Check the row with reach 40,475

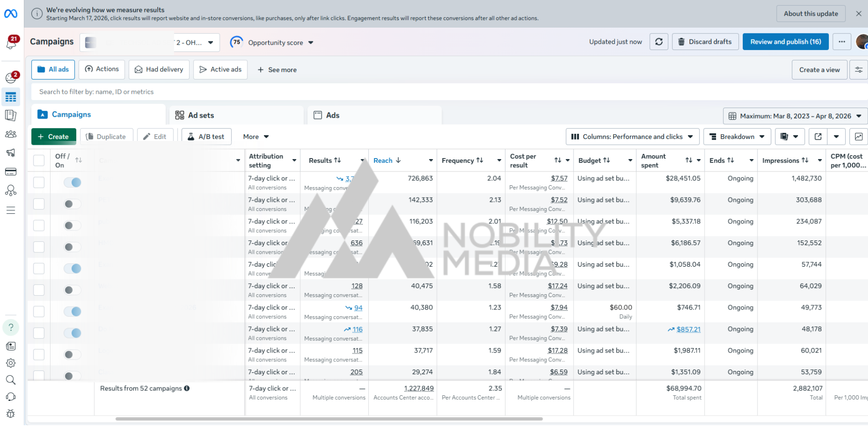pos(39,290)
